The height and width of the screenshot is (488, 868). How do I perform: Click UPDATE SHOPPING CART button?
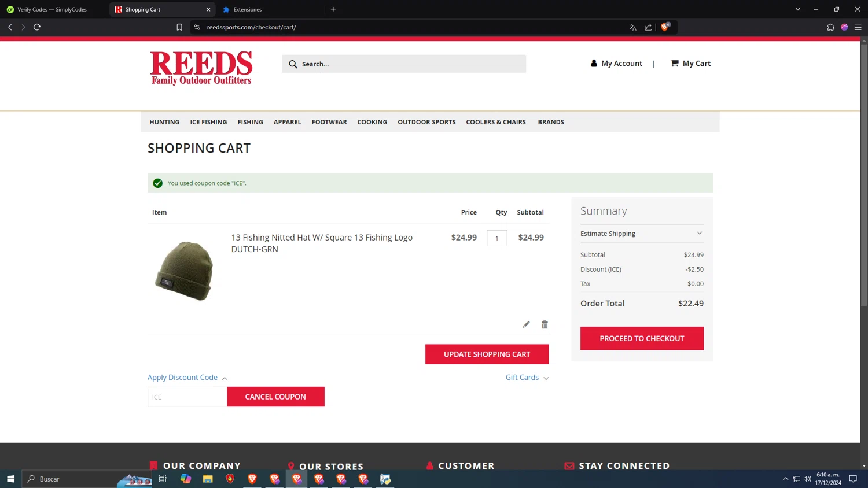point(487,354)
